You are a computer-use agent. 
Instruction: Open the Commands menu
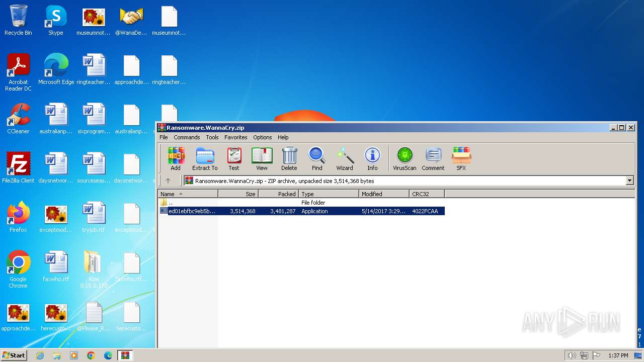tap(187, 137)
